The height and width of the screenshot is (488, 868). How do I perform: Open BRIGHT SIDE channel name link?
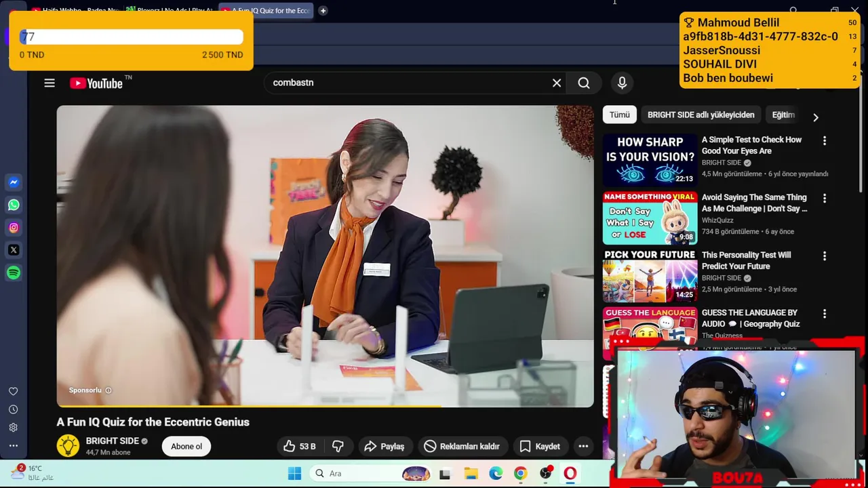pyautogui.click(x=113, y=441)
